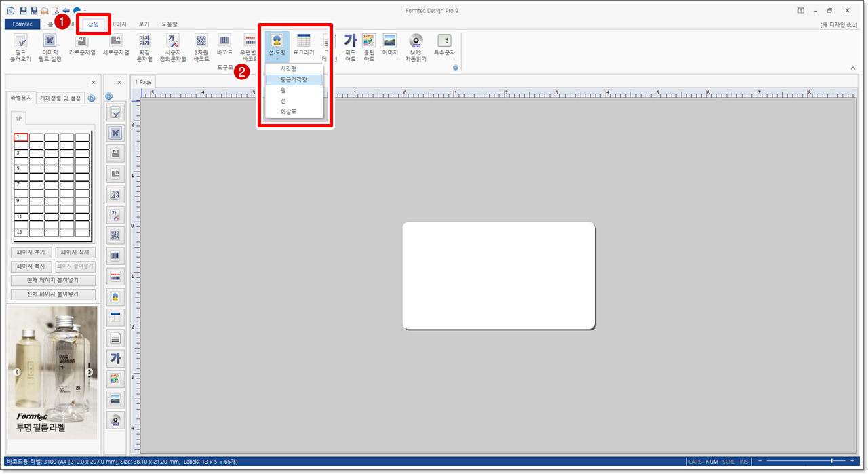
Task: Choose 둥근사각형 from the shape menu
Action: coord(294,79)
